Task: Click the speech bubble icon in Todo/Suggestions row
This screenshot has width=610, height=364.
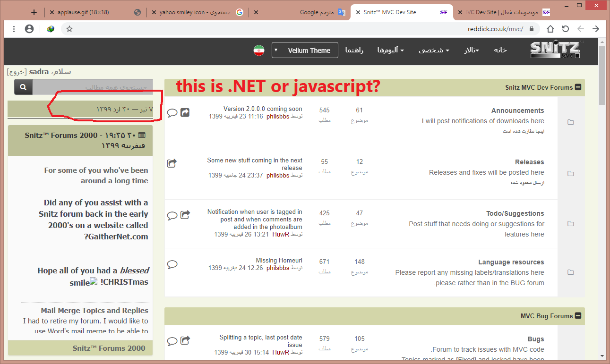Action: pos(172,215)
